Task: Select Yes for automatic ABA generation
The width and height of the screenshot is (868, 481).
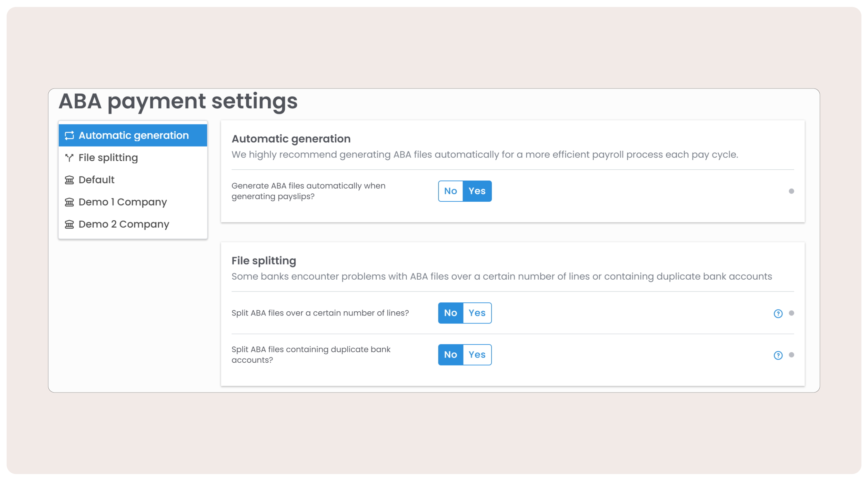Action: click(x=477, y=191)
